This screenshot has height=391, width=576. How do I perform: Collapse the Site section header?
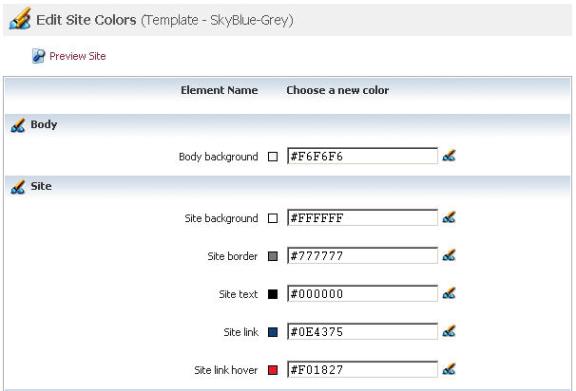click(288, 186)
